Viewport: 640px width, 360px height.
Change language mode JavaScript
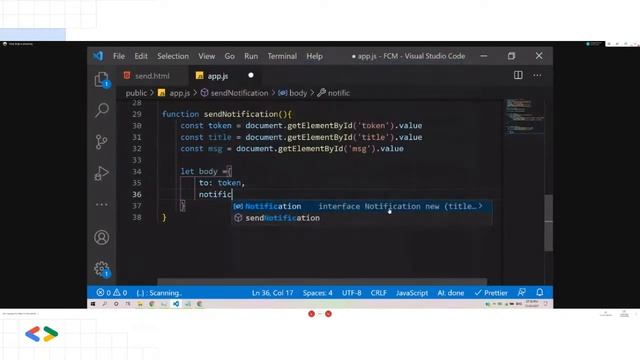412,293
